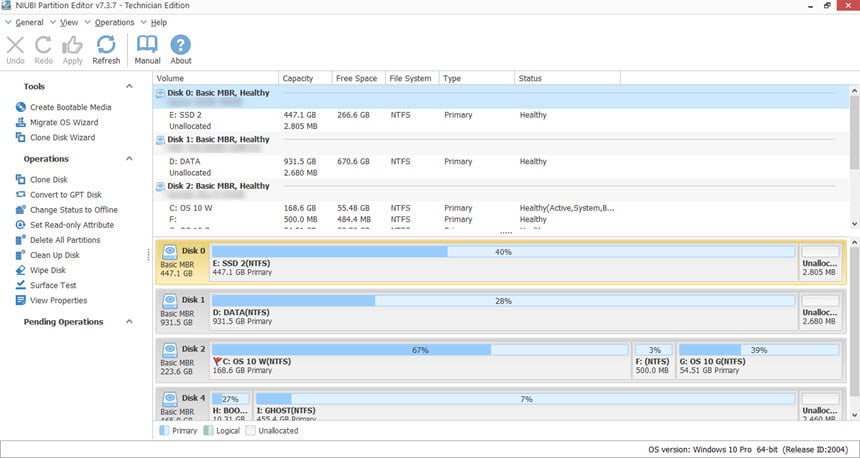Sort by the Free Space column header
This screenshot has height=458, width=860.
[x=358, y=78]
